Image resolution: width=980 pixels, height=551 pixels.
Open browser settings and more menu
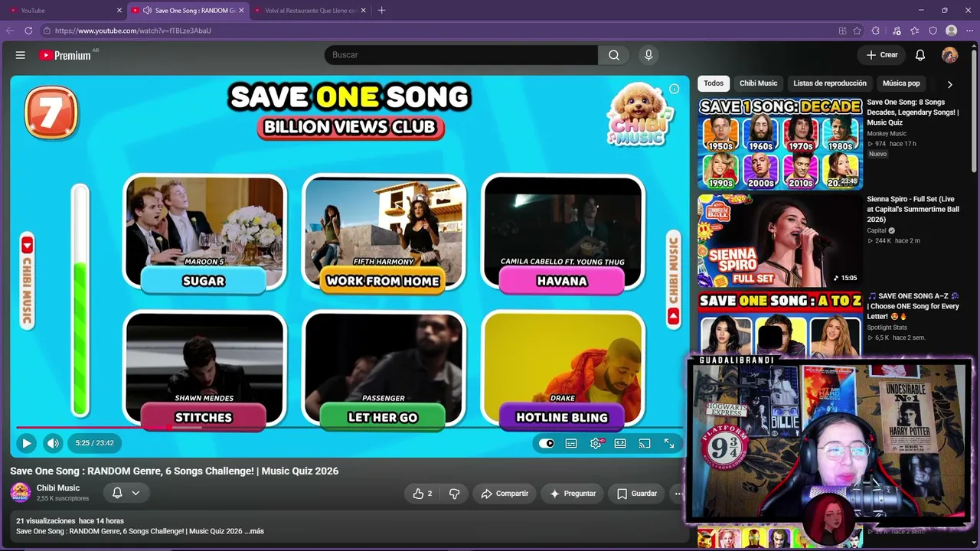click(969, 31)
